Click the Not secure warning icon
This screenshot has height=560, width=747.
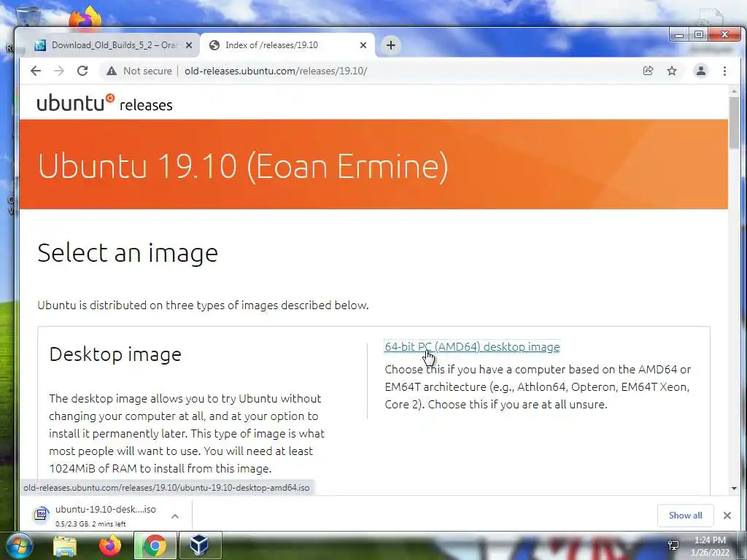(112, 71)
